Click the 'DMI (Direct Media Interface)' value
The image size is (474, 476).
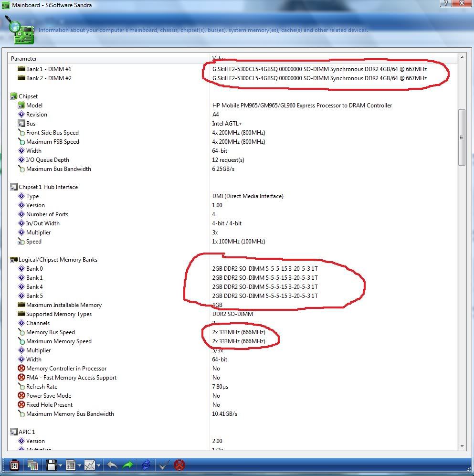coord(248,196)
